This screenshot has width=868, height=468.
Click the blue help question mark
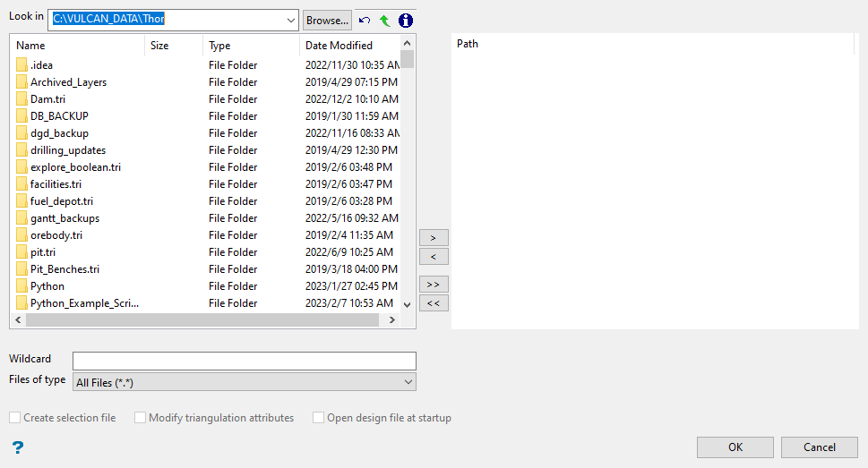click(x=17, y=447)
